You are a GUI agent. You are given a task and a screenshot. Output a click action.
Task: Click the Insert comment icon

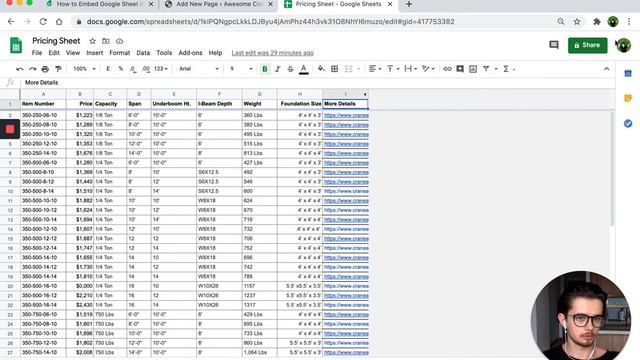coord(460,69)
